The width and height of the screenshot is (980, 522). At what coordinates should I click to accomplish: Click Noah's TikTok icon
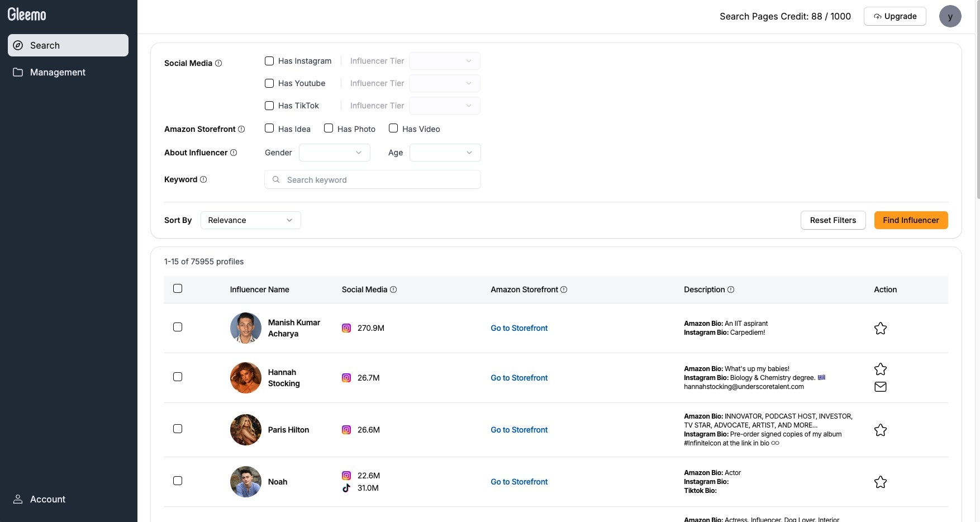346,488
